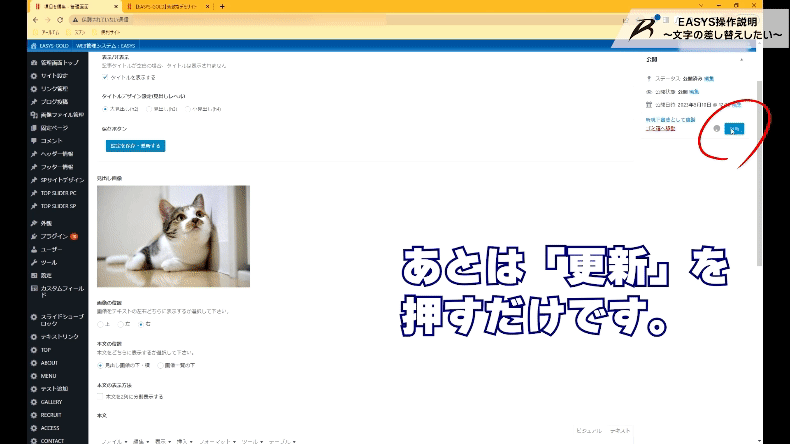790x444 pixels.
Task: Click the blue save and update settings button
Action: [x=136, y=146]
